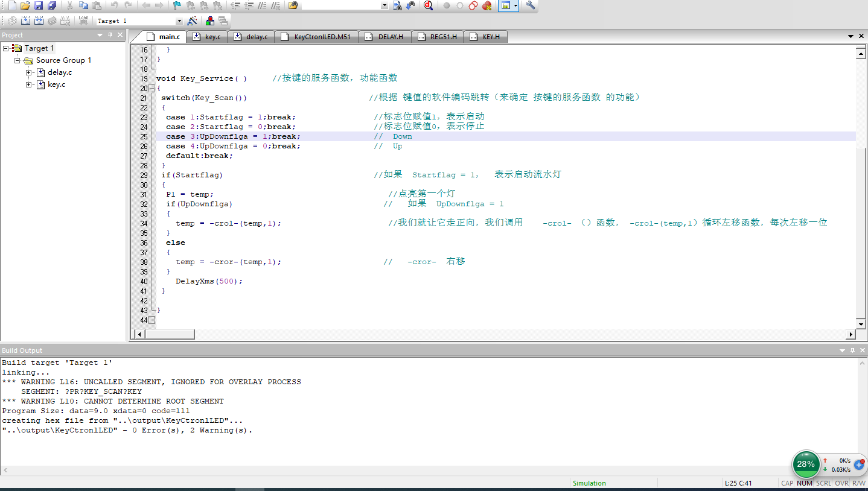Image resolution: width=868 pixels, height=491 pixels.
Task: Navigate backwards with the left arrow icon
Action: (x=145, y=5)
